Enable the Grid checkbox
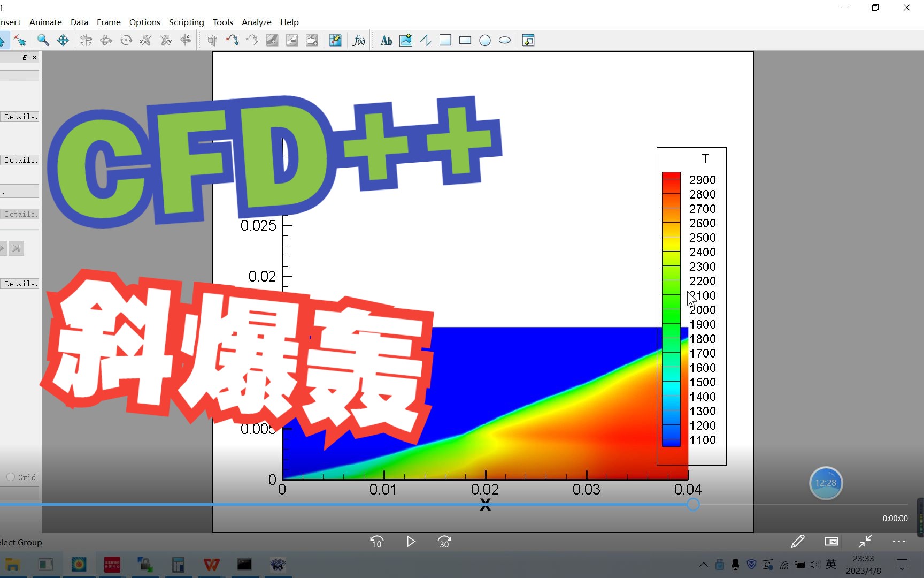This screenshot has width=924, height=578. 10,477
